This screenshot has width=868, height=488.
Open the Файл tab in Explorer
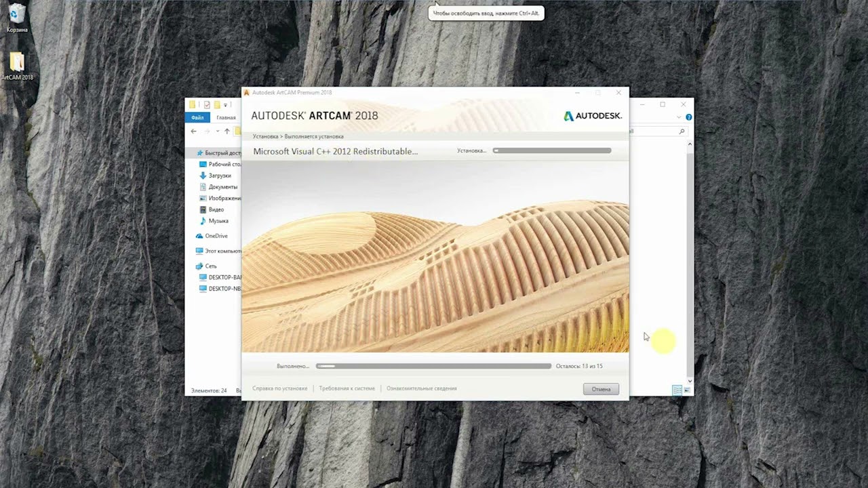coord(197,117)
